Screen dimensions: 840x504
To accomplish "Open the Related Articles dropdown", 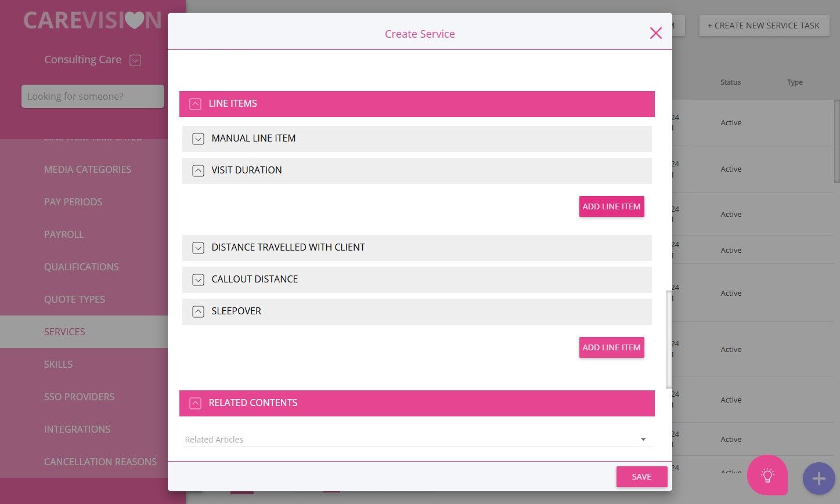I will click(x=643, y=440).
